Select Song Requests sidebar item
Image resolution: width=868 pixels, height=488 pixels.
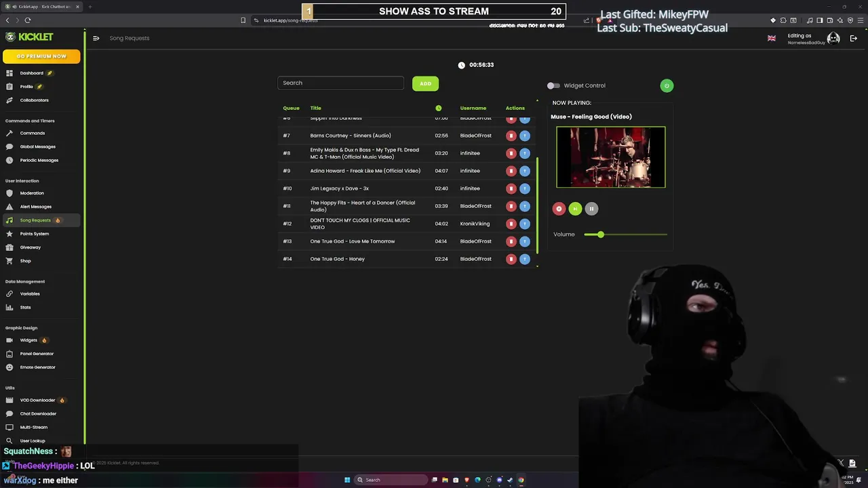(41, 220)
